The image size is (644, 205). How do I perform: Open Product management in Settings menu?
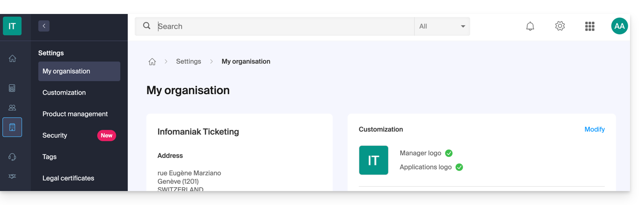[x=75, y=114]
